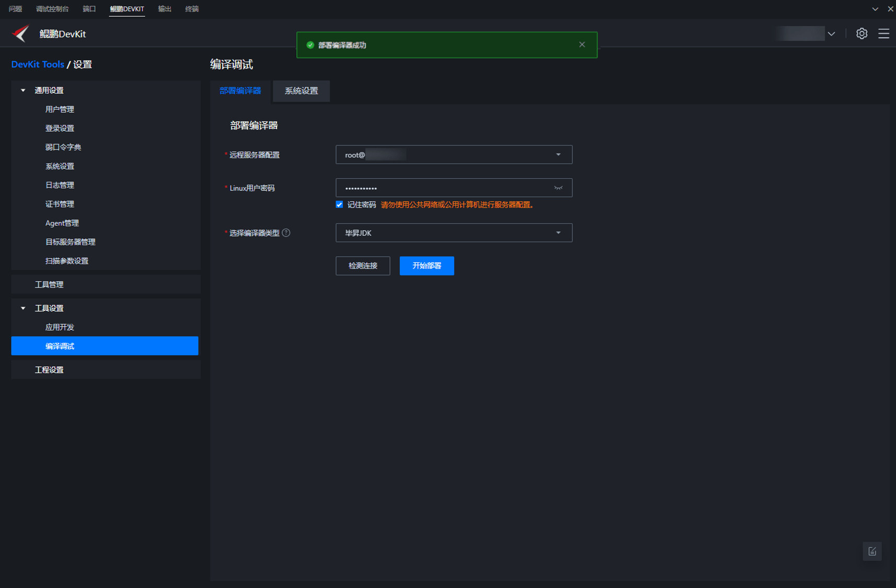Switch to the 端口 panel tab
896x588 pixels.
(x=89, y=9)
